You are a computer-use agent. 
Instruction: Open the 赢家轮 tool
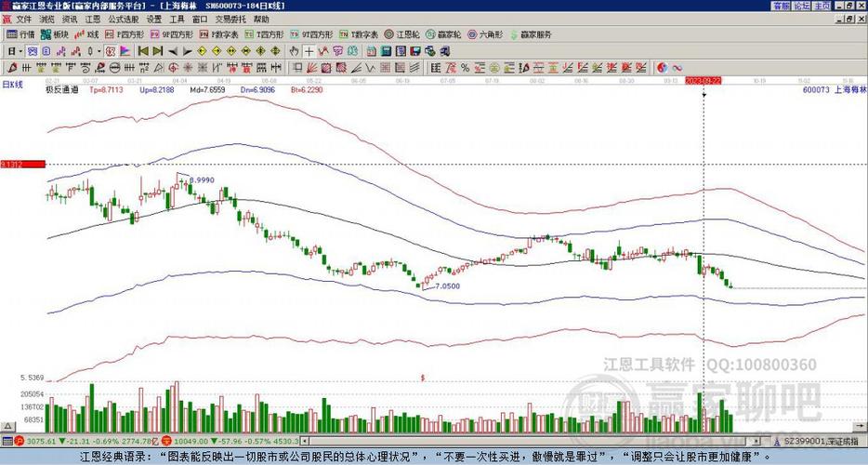click(x=443, y=34)
